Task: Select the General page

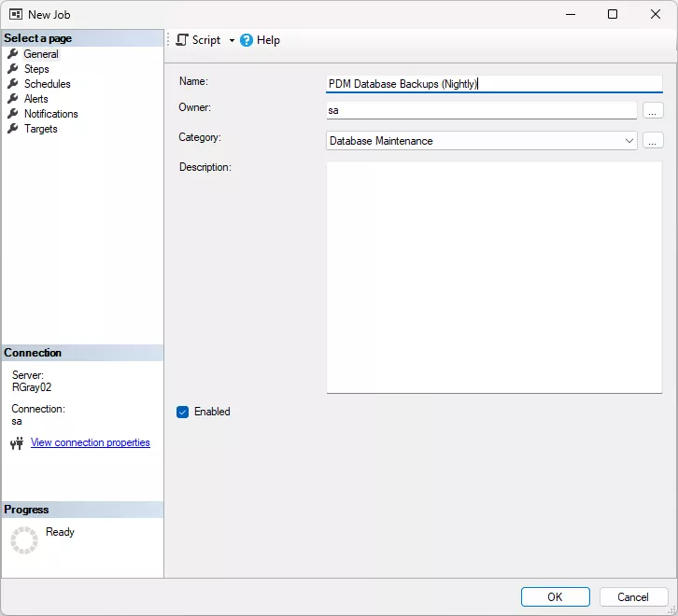Action: (41, 54)
